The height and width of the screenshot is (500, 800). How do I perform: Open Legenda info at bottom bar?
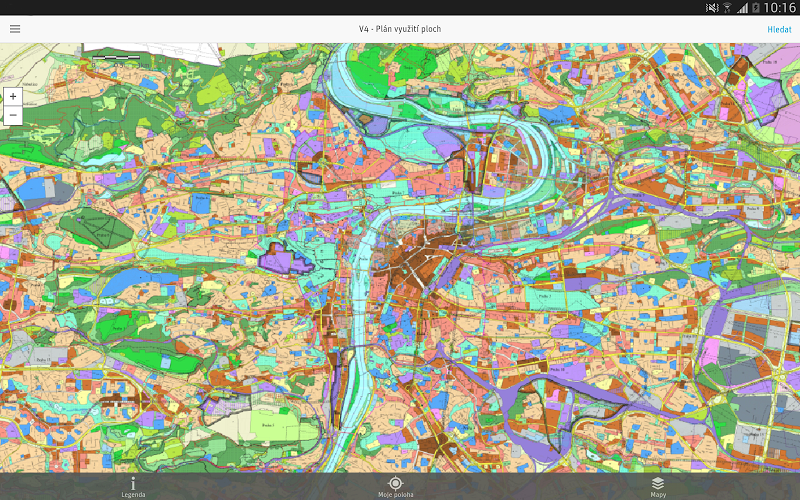click(x=133, y=487)
